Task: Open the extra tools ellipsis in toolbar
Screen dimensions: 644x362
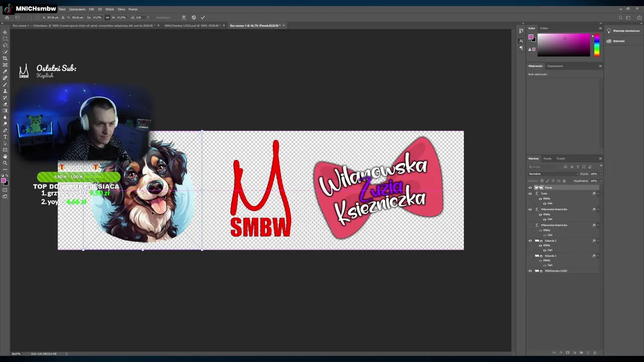Action: pos(5,169)
